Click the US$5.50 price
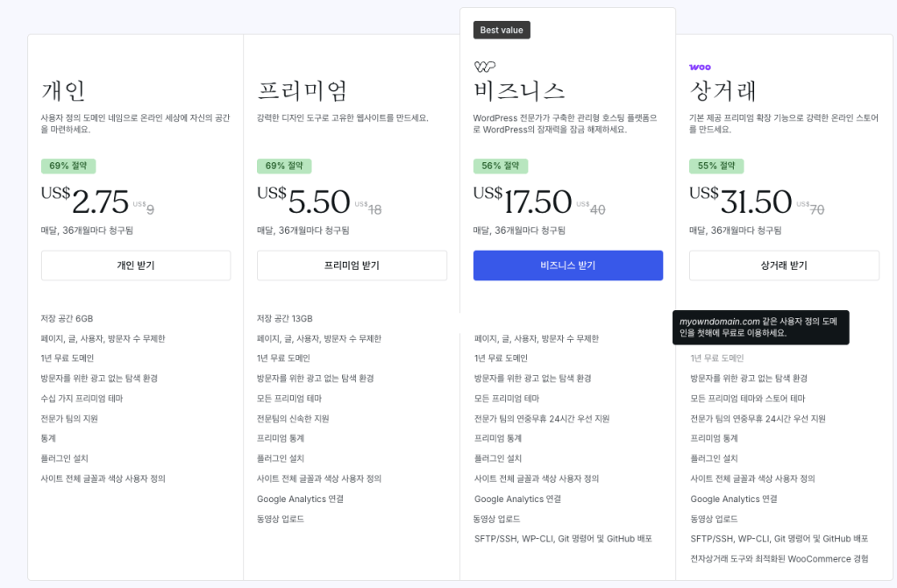The image size is (897, 588). coord(303,201)
